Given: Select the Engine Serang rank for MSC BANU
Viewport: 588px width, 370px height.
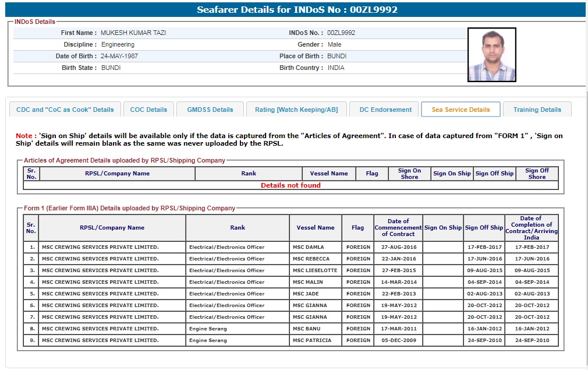Looking at the screenshot, I should tap(208, 329).
